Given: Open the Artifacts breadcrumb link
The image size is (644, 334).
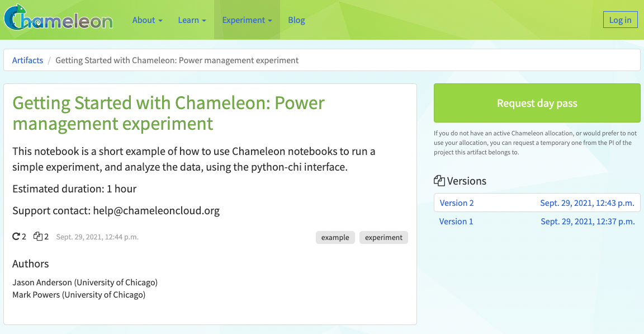Looking at the screenshot, I should 27,60.
